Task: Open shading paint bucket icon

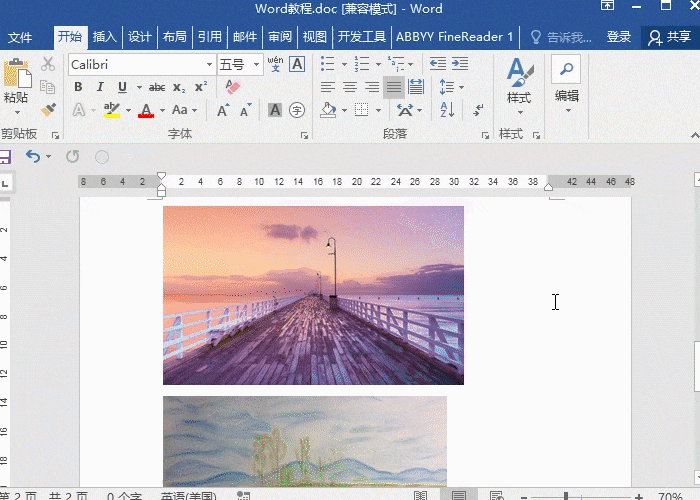Action: (328, 110)
